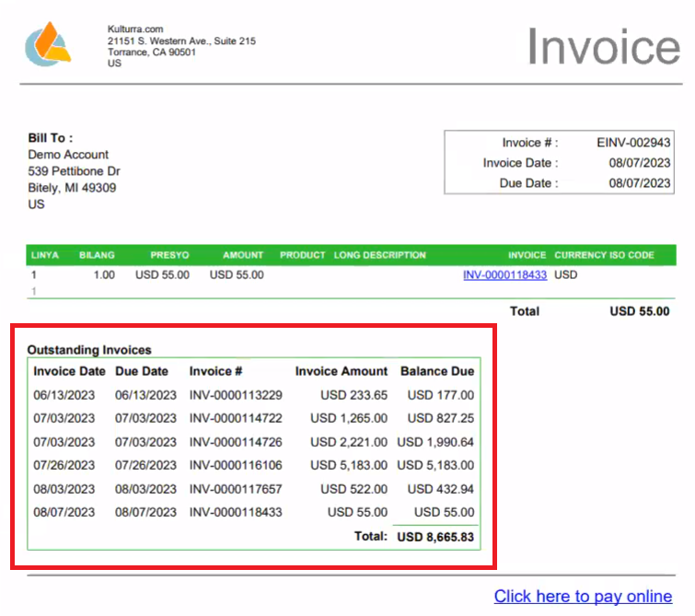
Task: Select invoice number INV-0000113229 in table
Action: 236,395
